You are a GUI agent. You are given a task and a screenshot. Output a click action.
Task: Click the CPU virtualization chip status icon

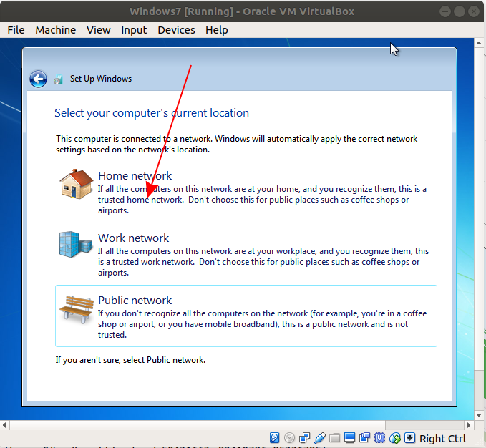point(379,438)
